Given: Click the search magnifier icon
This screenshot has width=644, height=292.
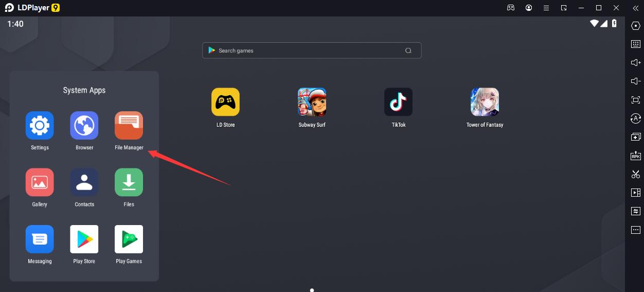Looking at the screenshot, I should point(408,50).
